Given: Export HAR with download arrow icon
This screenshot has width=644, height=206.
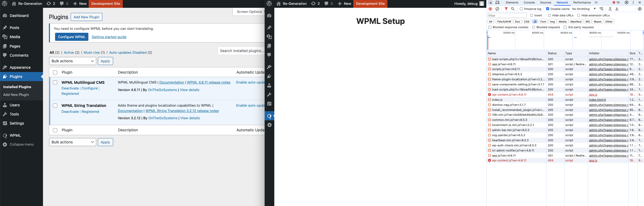Looking at the screenshot, I should click(x=617, y=9).
